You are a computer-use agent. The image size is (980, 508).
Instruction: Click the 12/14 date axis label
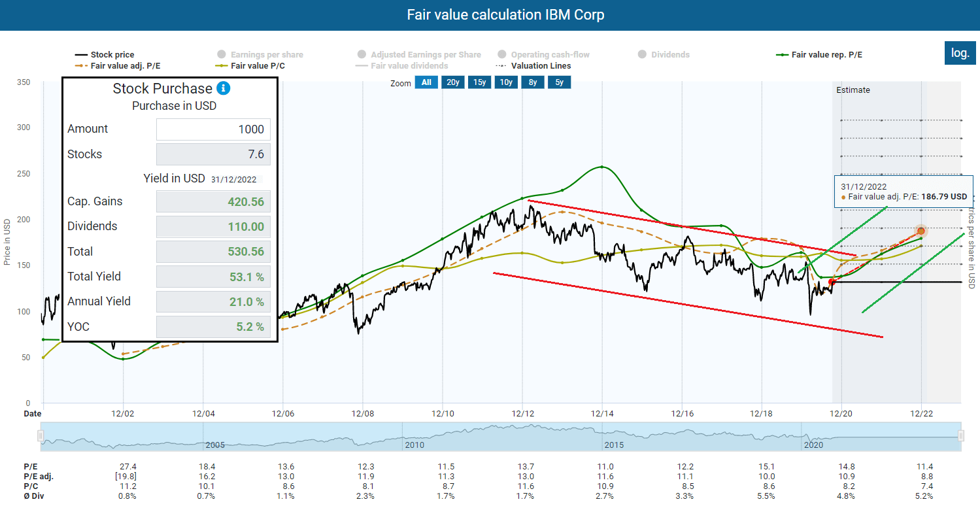[601, 413]
